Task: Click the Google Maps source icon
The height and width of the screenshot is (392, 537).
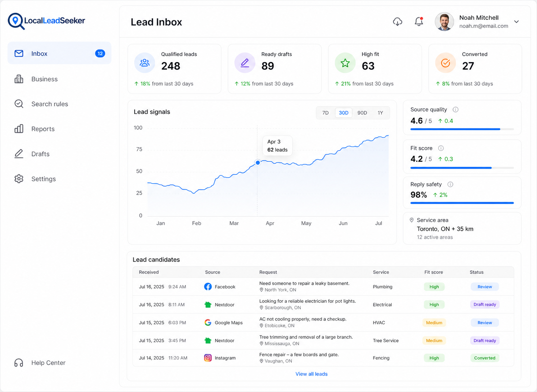Action: (x=208, y=323)
